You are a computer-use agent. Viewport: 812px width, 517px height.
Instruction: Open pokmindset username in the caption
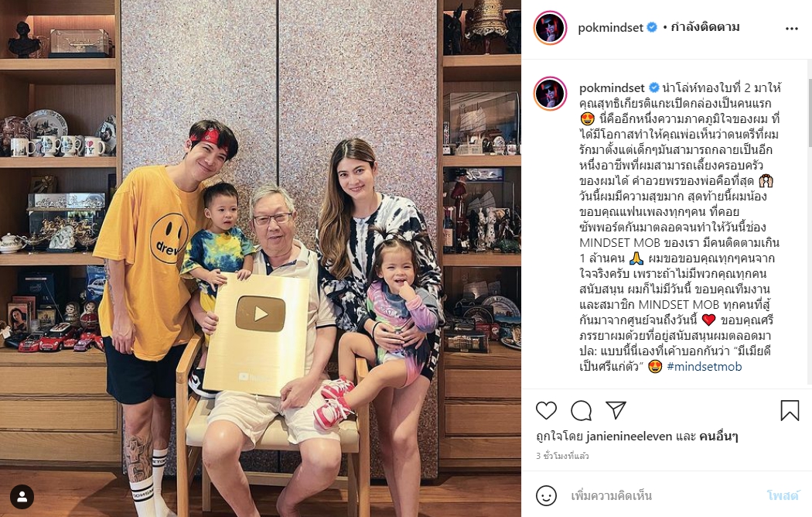612,88
